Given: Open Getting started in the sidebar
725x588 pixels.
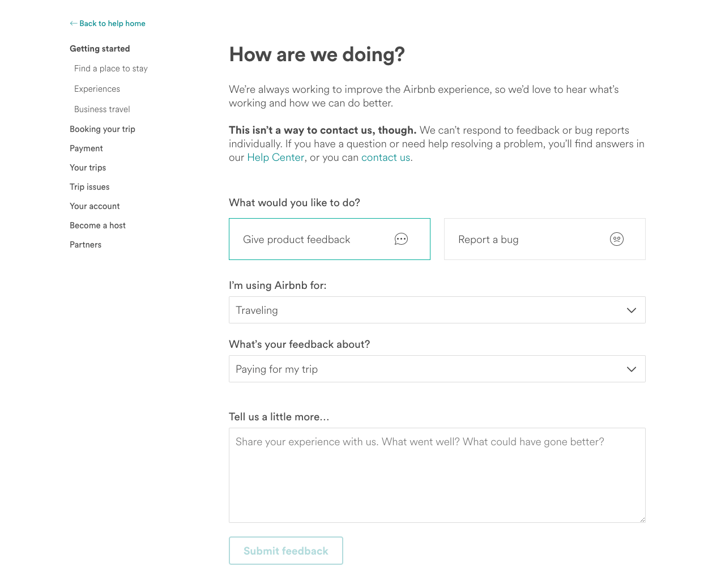Looking at the screenshot, I should [x=100, y=49].
